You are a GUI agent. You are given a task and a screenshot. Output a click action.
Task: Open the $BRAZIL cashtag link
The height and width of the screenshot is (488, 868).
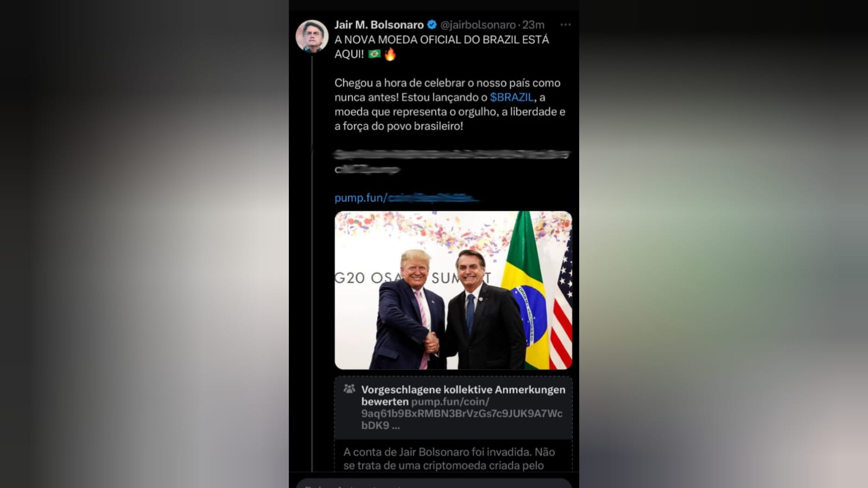[512, 97]
